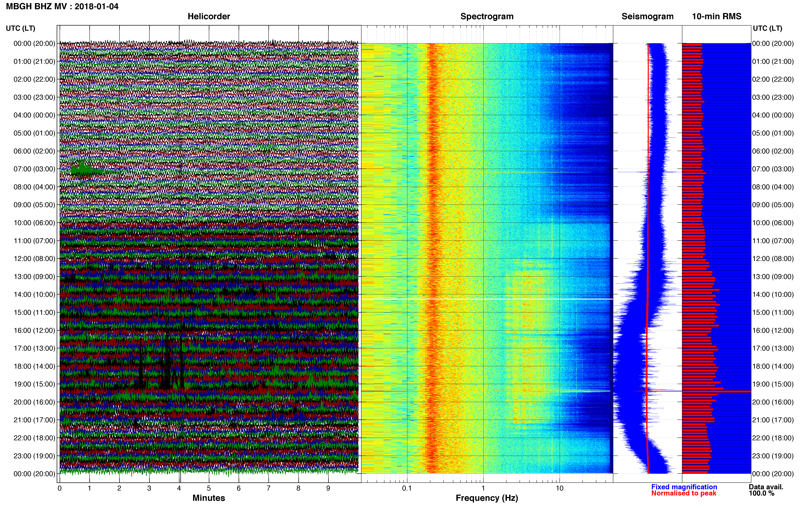Click the blue 'Fixed magnification' legend text
The height and width of the screenshot is (508, 812).
684,487
